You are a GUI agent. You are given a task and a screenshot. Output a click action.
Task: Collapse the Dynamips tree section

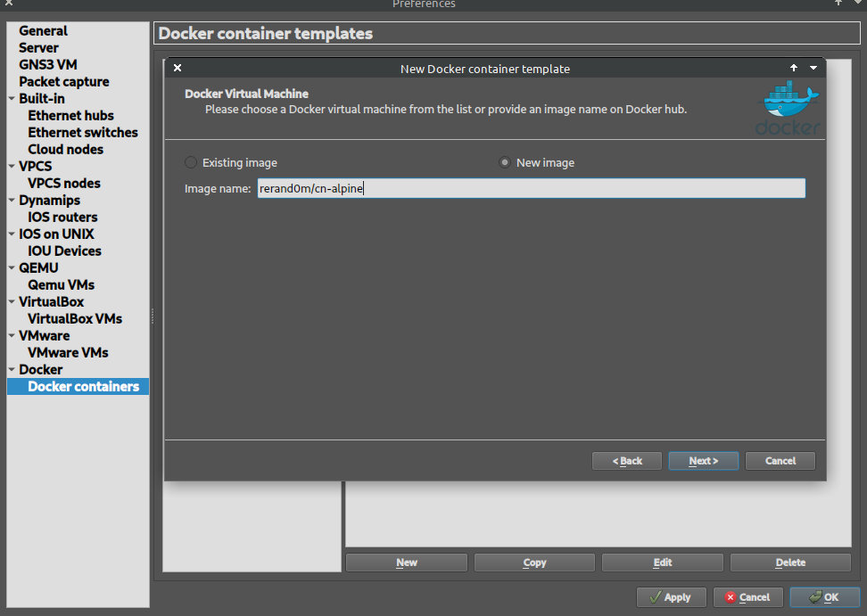[12, 200]
